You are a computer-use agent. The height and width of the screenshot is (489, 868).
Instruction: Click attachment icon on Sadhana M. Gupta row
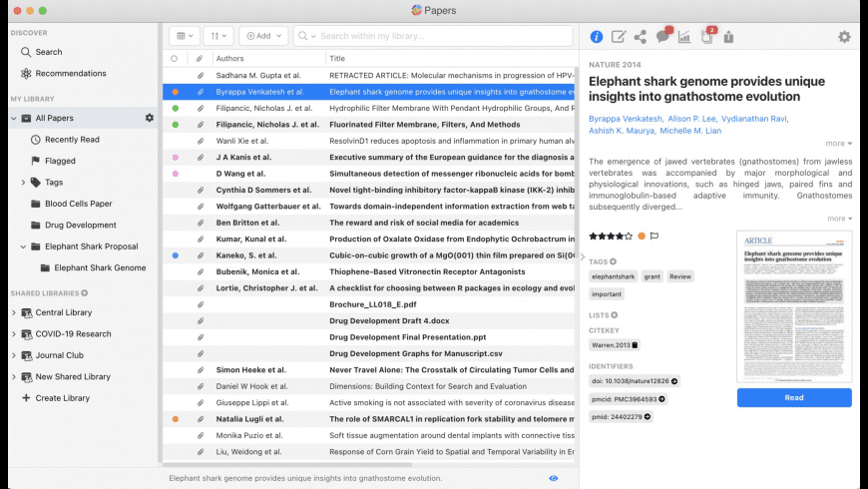tap(200, 75)
